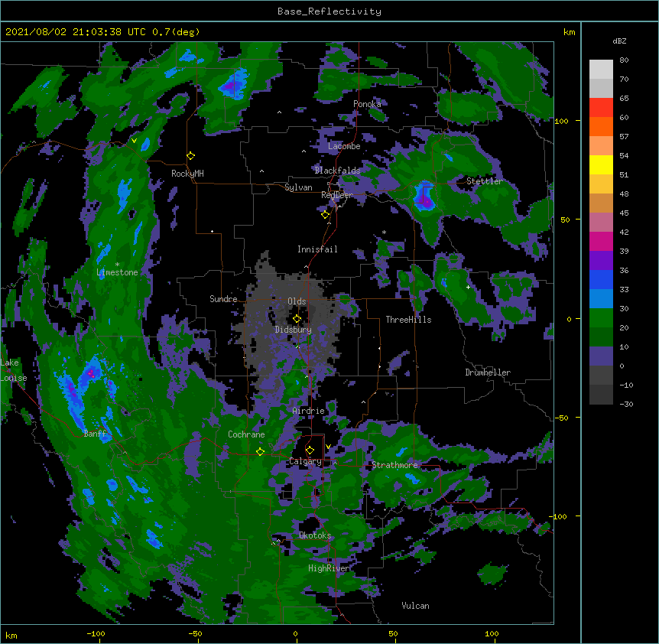Pick the dark green 20-10 dBZ swatch

point(601,337)
